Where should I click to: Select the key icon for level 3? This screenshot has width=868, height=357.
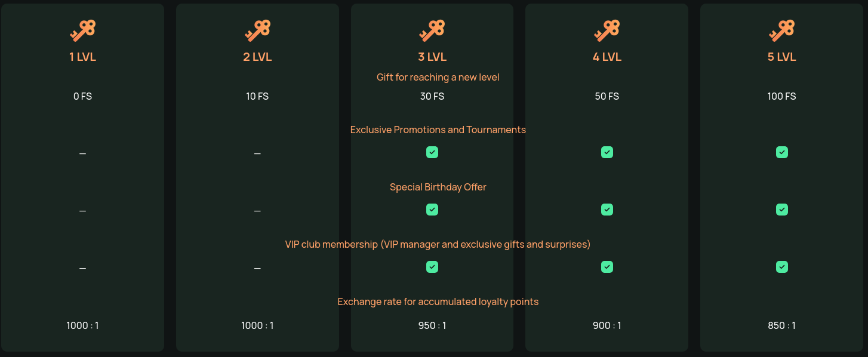pyautogui.click(x=432, y=30)
